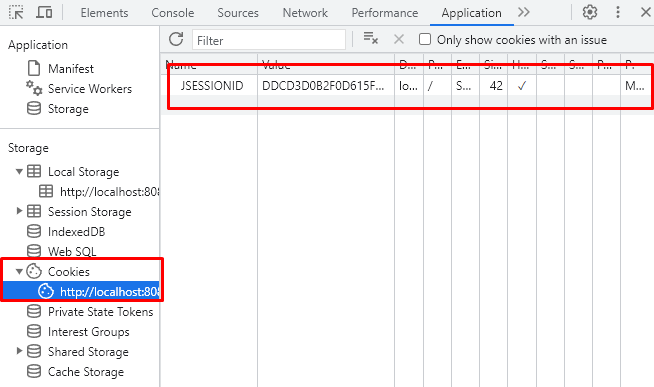654x387 pixels.
Task: Click the Manifest document icon
Action: click(34, 68)
